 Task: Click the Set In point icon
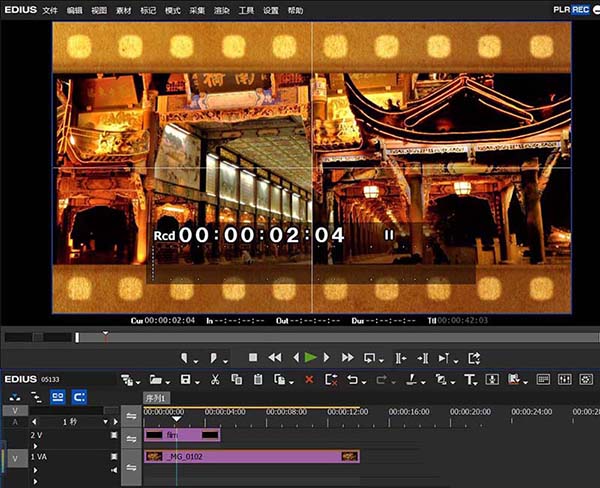point(184,358)
